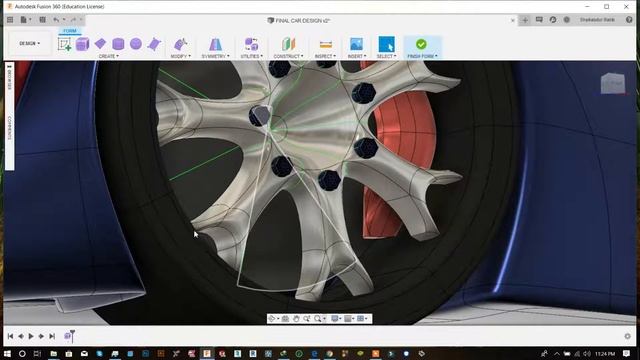Open the FINISH FORM dropdown label
Image resolution: width=640 pixels, height=360 pixels.
coord(422,56)
